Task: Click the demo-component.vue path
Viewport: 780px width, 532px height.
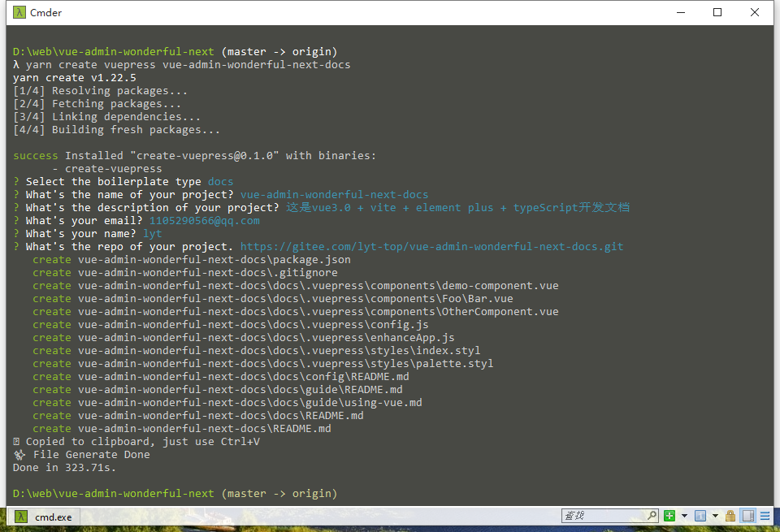Action: 318,286
